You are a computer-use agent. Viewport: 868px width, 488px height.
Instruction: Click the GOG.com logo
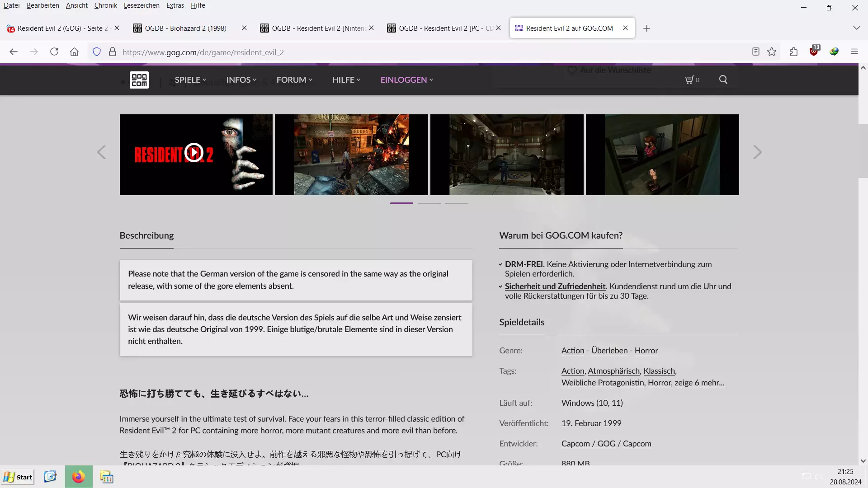pos(139,80)
